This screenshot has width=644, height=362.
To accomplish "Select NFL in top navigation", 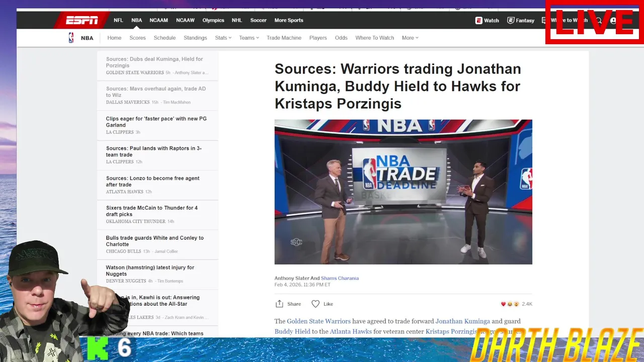I will 118,21.
